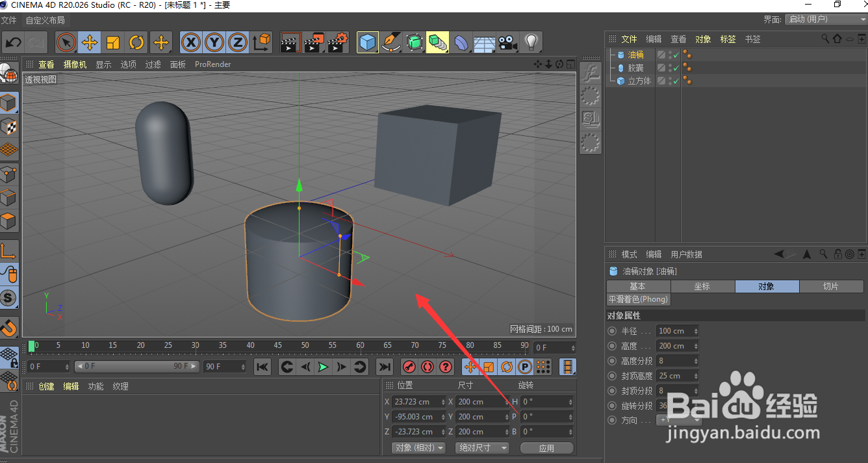Click the 平滑着色(Phong) button
868x463 pixels.
638,299
